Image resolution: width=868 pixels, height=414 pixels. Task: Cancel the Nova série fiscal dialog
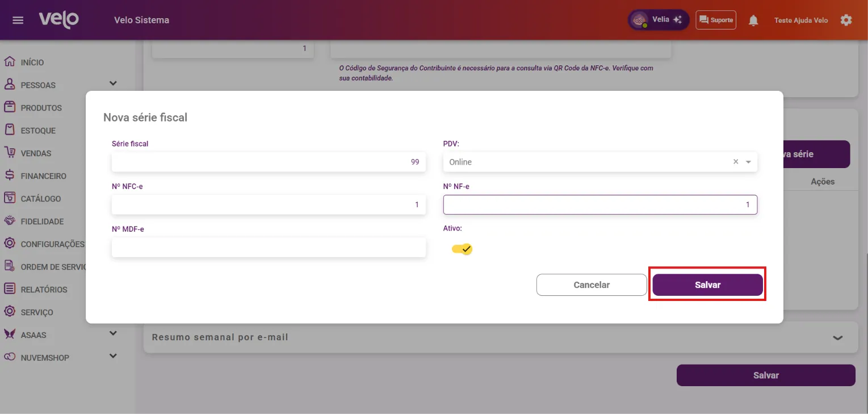pos(592,285)
